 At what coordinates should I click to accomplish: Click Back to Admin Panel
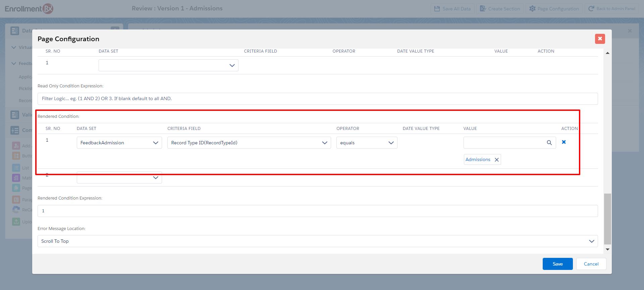(612, 9)
